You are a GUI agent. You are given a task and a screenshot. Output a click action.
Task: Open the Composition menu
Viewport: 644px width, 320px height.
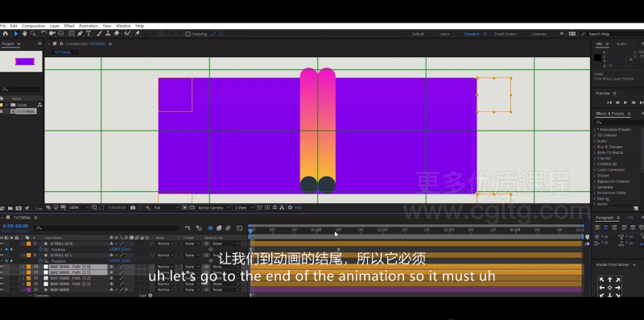pyautogui.click(x=33, y=26)
